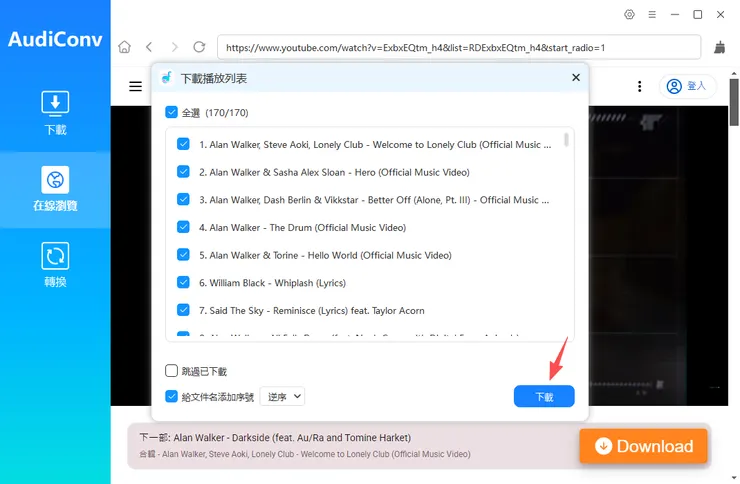740x484 pixels.
Task: Click the AudiConv logo
Action: 55,39
